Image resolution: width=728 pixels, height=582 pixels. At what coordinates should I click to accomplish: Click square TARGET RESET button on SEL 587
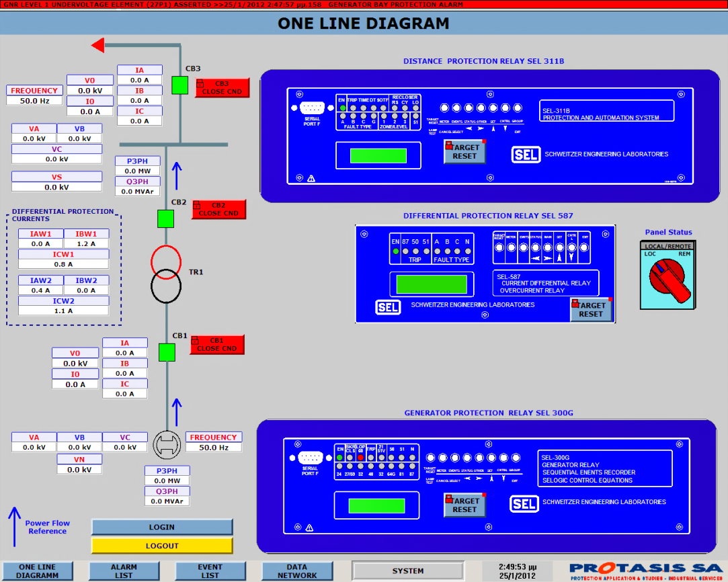coord(591,310)
